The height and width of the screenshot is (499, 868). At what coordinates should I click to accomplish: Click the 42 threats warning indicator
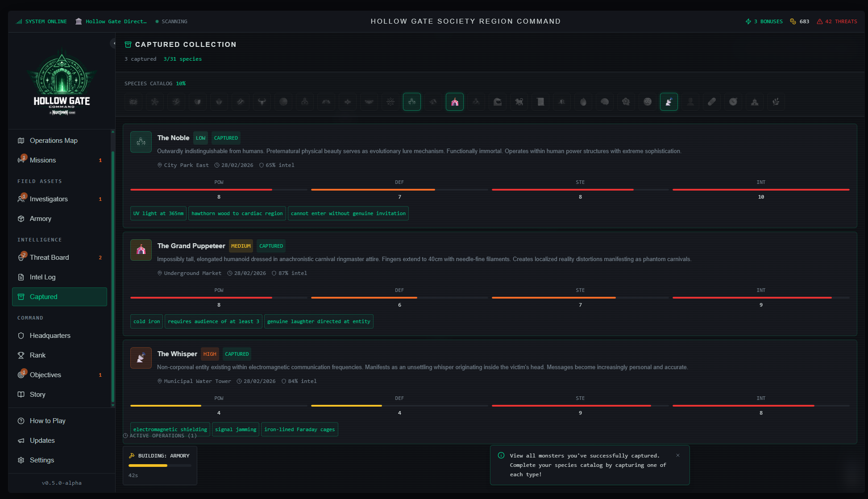[x=837, y=21]
